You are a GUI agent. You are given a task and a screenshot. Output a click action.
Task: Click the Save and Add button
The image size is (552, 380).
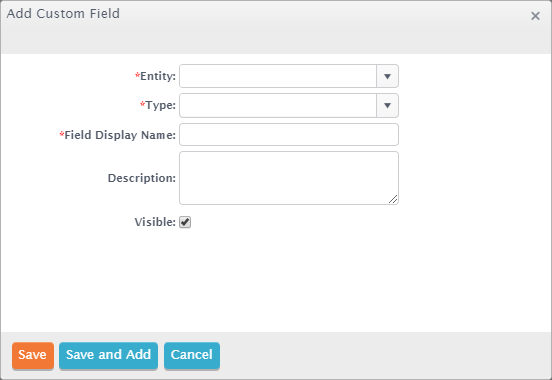coord(108,355)
